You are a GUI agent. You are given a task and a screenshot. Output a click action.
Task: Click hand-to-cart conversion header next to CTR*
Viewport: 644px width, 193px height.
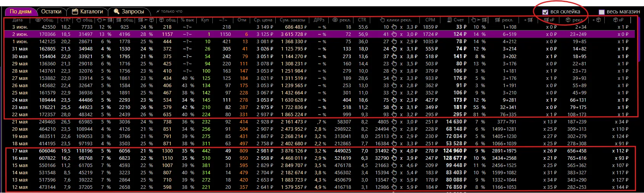[104, 20]
